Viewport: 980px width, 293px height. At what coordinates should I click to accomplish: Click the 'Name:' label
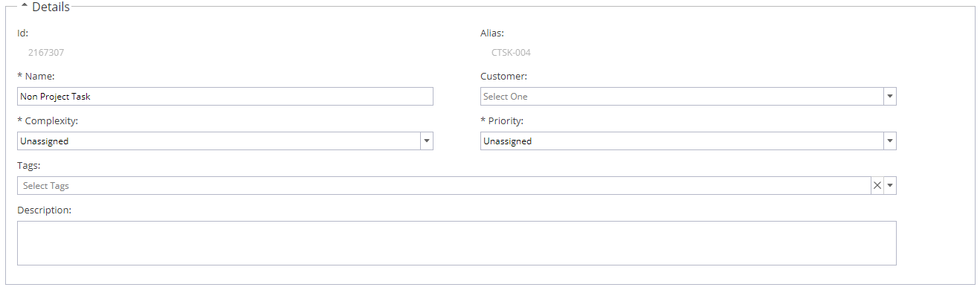(36, 77)
